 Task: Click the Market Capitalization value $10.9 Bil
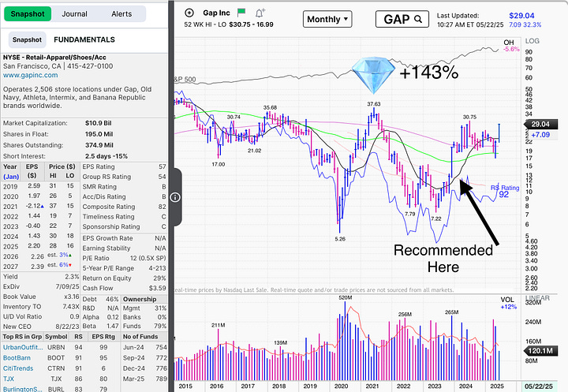98,123
